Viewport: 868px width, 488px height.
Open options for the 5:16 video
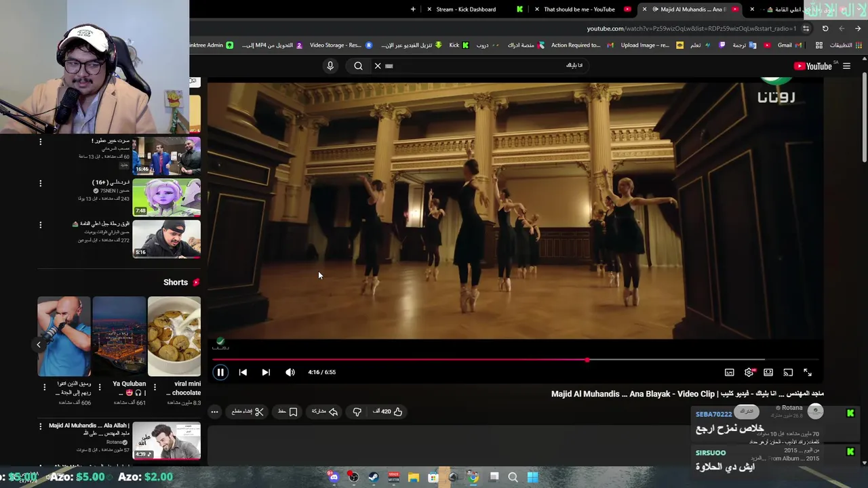(40, 224)
